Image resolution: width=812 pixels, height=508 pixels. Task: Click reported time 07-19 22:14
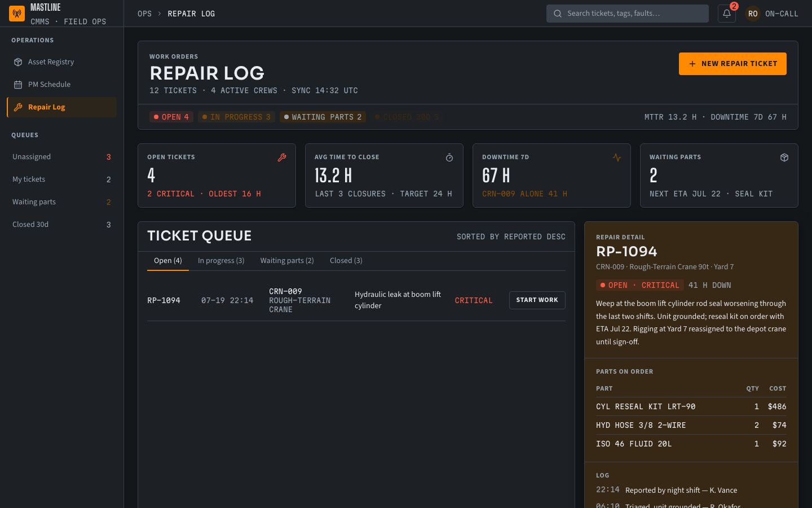pyautogui.click(x=227, y=300)
